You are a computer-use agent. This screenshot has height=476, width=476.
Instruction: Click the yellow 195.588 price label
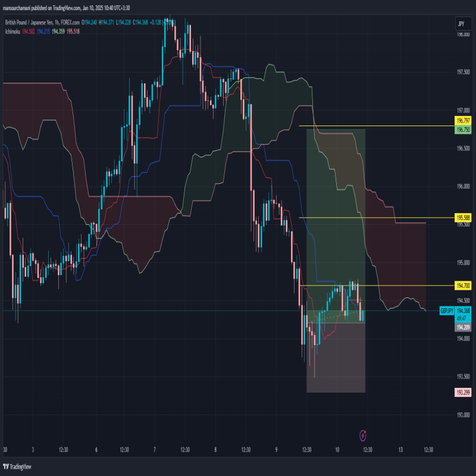tap(463, 218)
